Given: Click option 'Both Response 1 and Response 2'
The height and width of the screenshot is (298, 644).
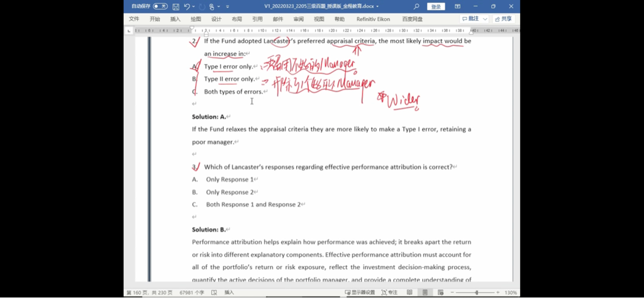Looking at the screenshot, I should coord(253,204).
